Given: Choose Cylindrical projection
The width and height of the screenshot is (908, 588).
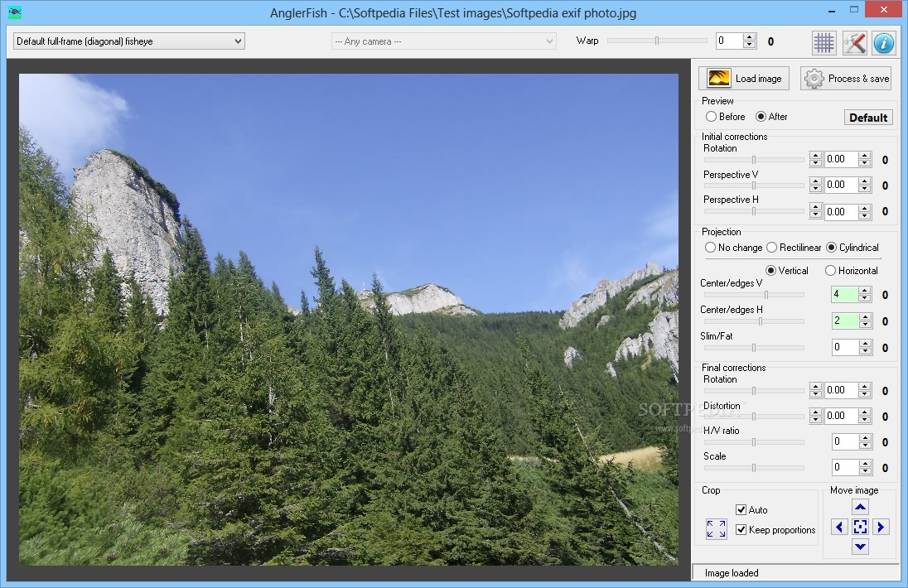Looking at the screenshot, I should [x=852, y=247].
